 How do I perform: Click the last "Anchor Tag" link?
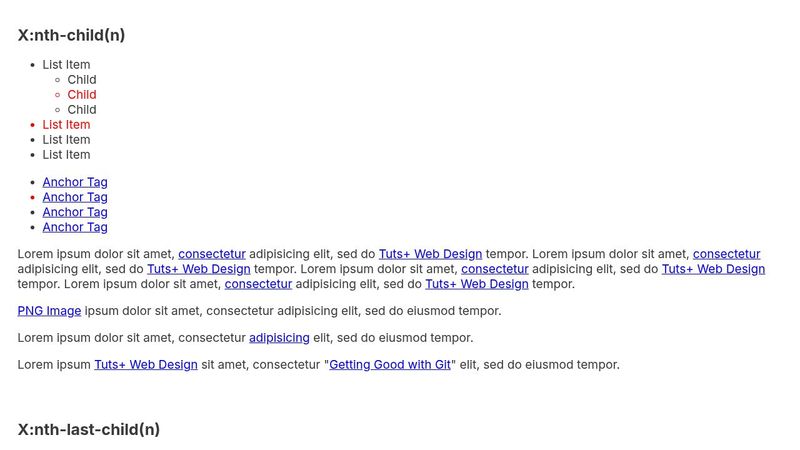pos(75,227)
